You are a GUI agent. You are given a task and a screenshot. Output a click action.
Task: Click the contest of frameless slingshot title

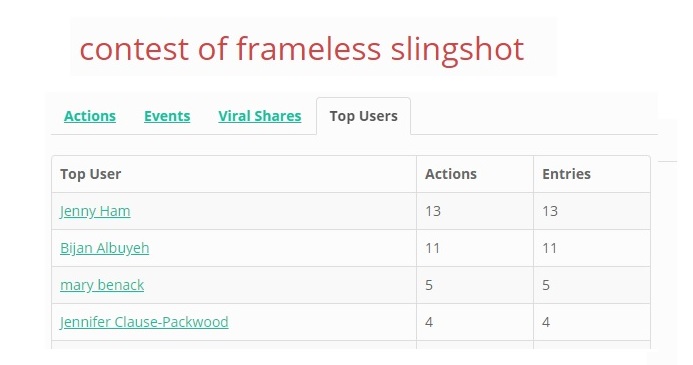point(301,49)
